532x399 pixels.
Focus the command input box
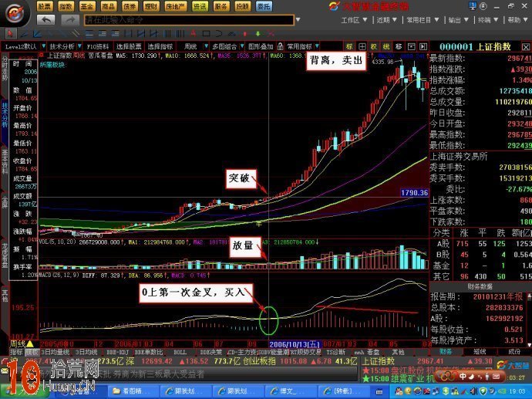coord(189,20)
